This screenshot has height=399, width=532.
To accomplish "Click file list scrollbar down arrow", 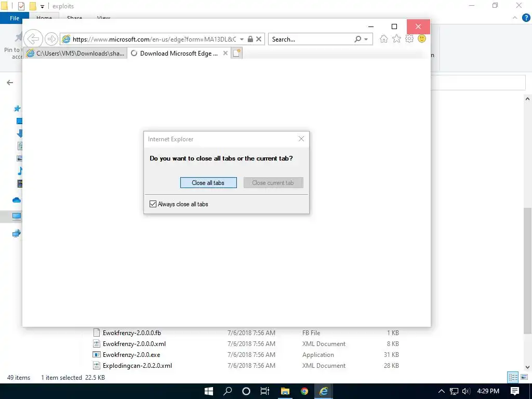I will point(527,367).
